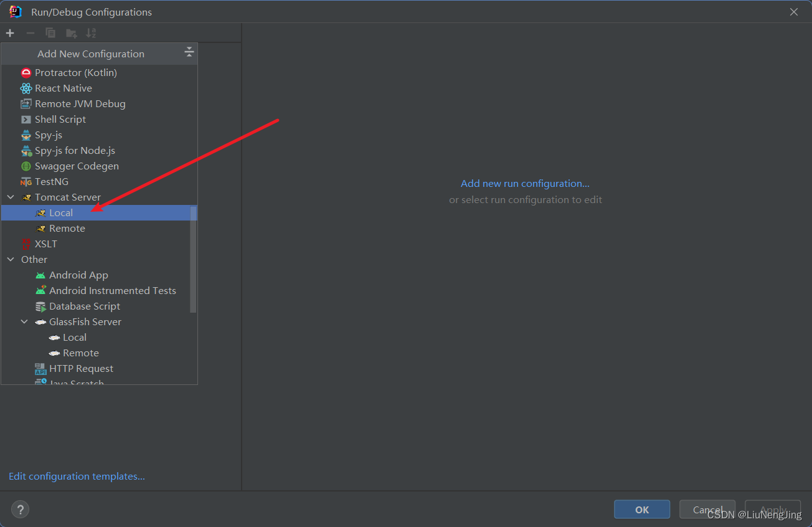Select Local under Tomcat Server
This screenshot has height=527, width=812.
[x=99, y=213]
